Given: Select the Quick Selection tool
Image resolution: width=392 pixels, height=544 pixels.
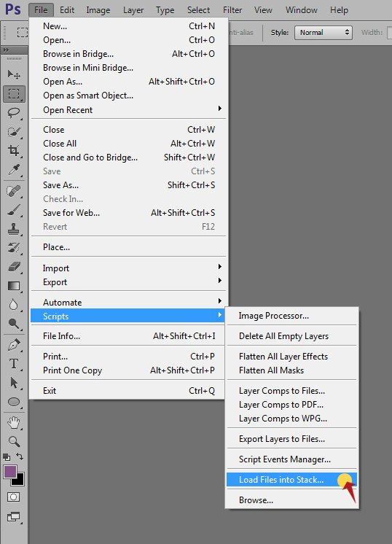Looking at the screenshot, I should (14, 132).
